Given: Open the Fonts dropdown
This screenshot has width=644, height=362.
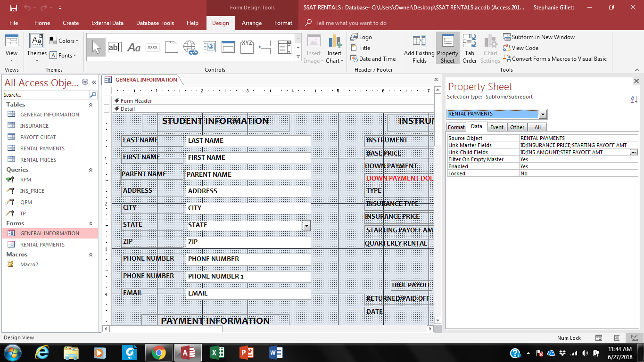Looking at the screenshot, I should click(63, 55).
